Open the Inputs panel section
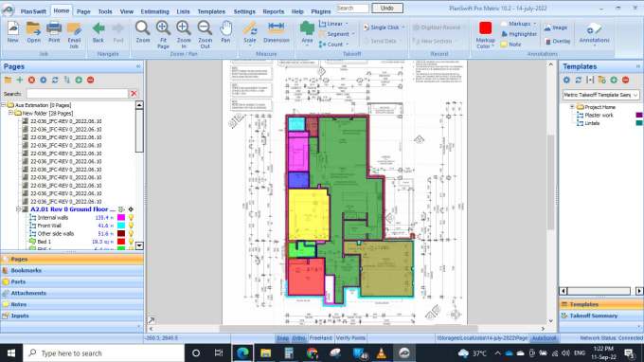 tap(72, 316)
